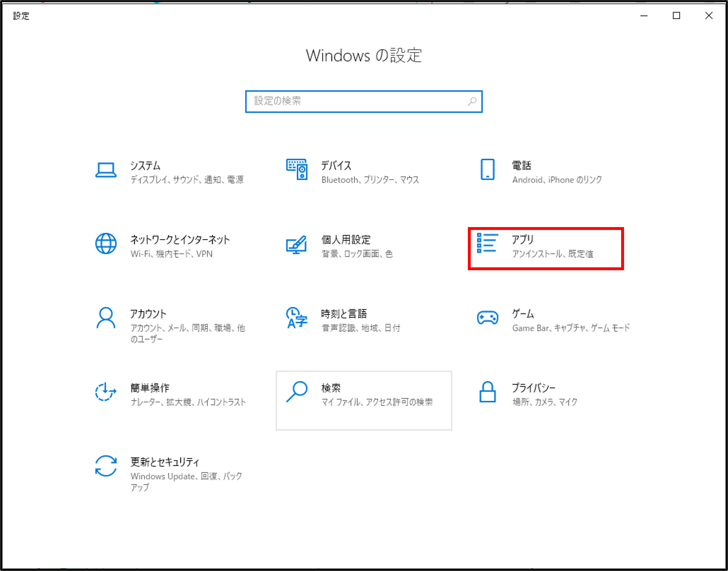The height and width of the screenshot is (571, 728).
Task: Open プライバシー settings text
Action: pyautogui.click(x=533, y=388)
